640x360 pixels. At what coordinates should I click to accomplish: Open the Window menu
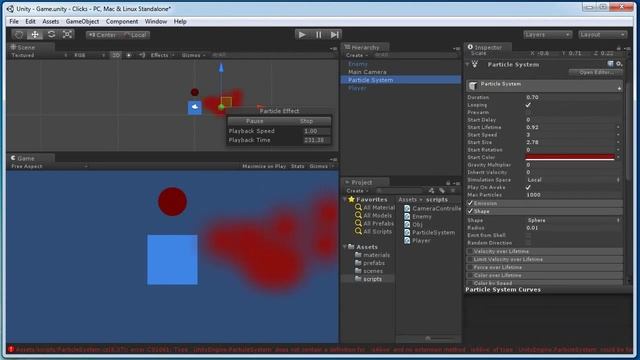click(156, 21)
